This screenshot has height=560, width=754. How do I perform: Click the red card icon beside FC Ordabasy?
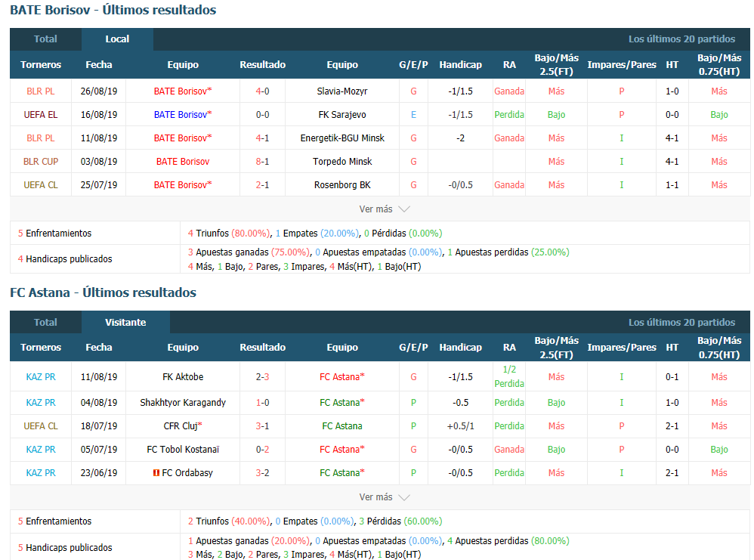156,473
